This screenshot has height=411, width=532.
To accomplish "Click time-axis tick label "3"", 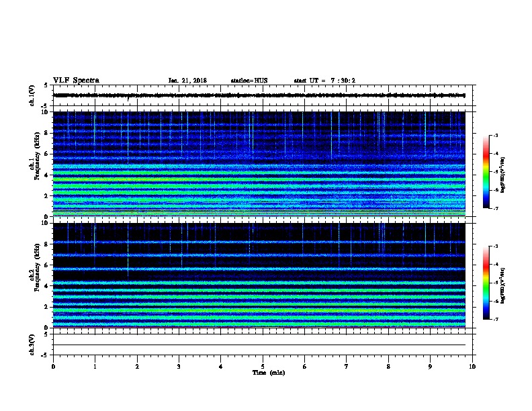I will click(179, 367).
